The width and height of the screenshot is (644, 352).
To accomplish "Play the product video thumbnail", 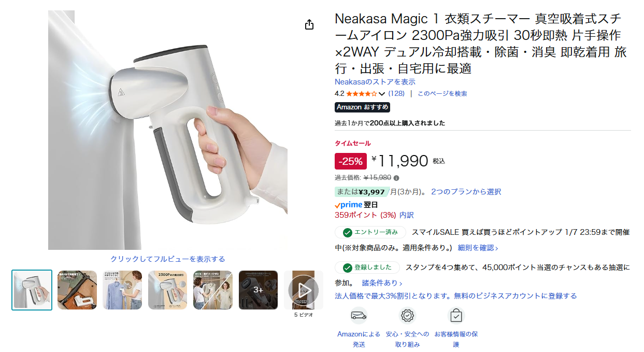I will [304, 290].
